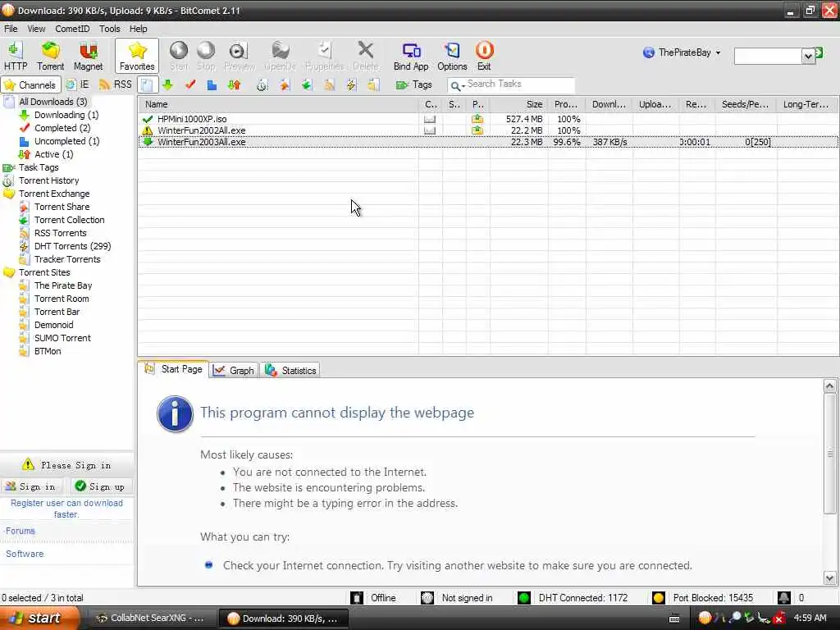Click the Stop task toolbar icon

tap(206, 57)
